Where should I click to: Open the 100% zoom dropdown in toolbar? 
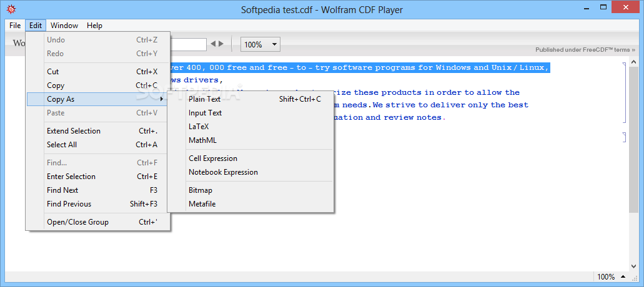[x=260, y=44]
